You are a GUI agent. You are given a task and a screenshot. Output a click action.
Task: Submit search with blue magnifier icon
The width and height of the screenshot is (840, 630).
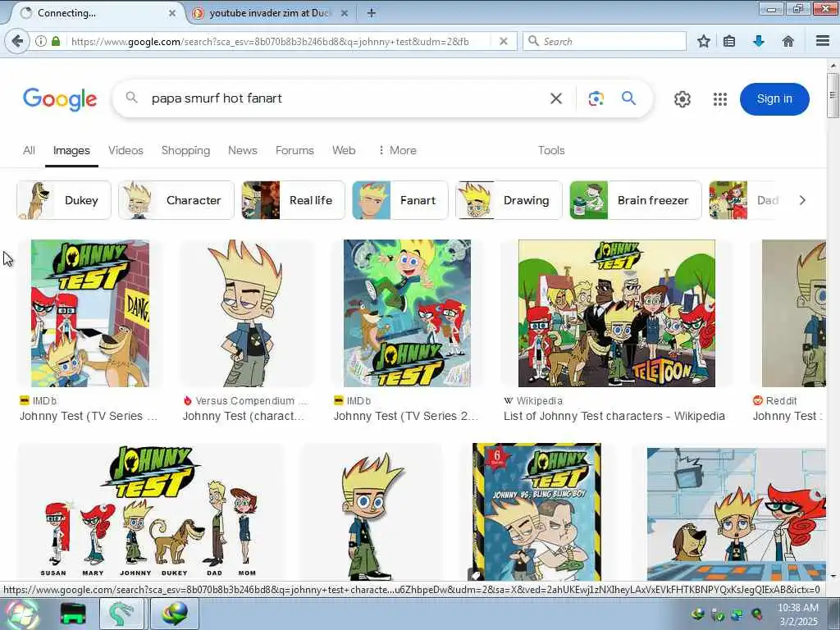coord(629,98)
